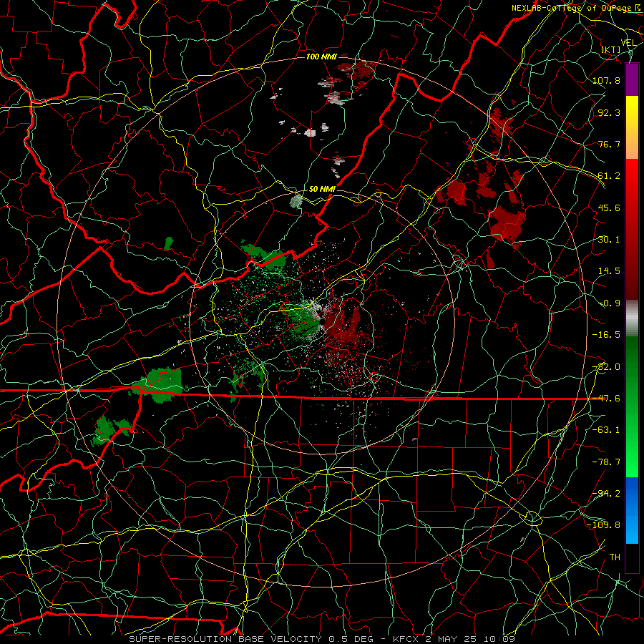Viewport: 644px width, 644px height.
Task: Select the -32.0 scale value
Action: point(606,367)
